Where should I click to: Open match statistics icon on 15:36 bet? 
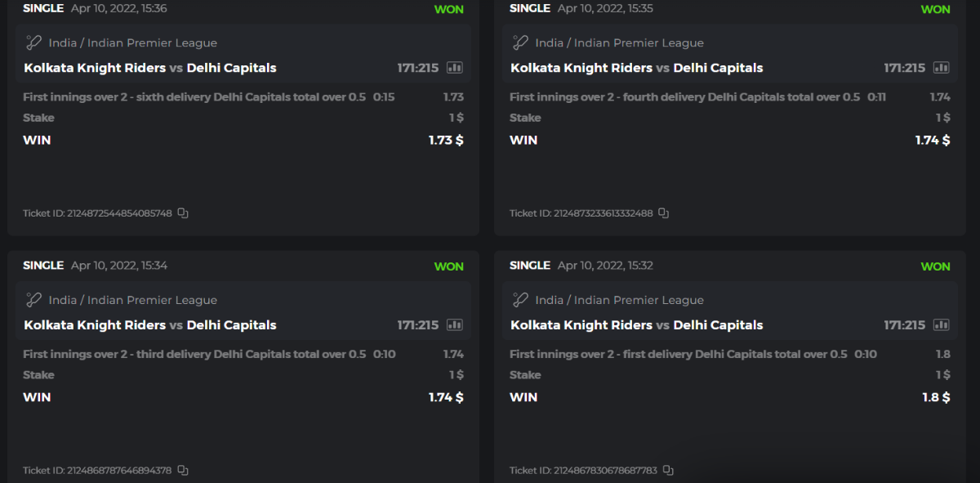[455, 68]
